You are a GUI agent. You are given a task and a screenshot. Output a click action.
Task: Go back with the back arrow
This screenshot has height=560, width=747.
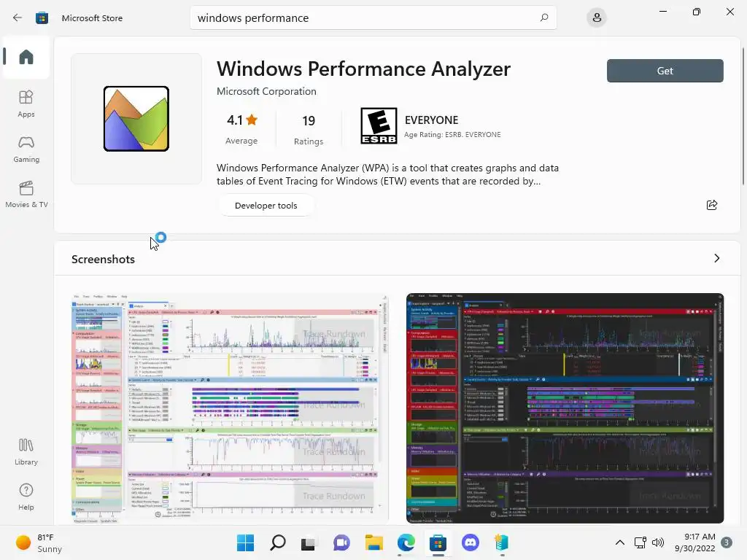[18, 17]
